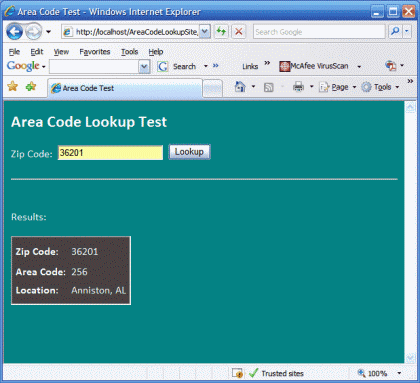Expand the Links toolbar chevron

pos(267,63)
